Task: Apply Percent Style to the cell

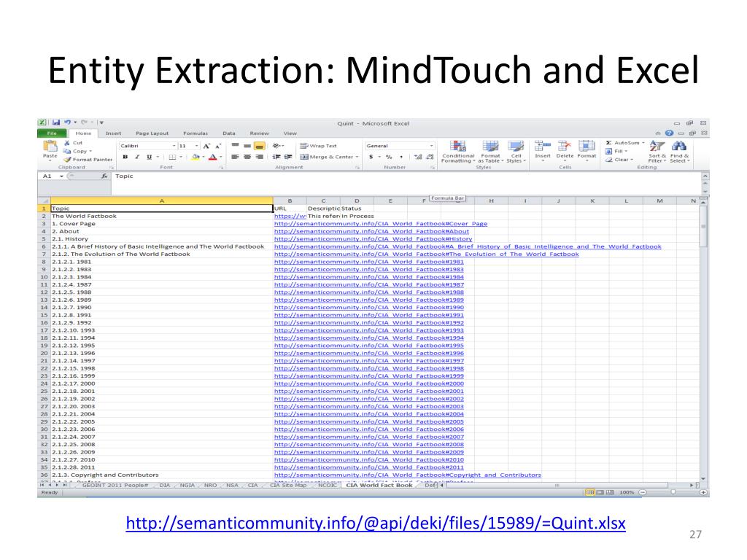Action: tap(389, 157)
